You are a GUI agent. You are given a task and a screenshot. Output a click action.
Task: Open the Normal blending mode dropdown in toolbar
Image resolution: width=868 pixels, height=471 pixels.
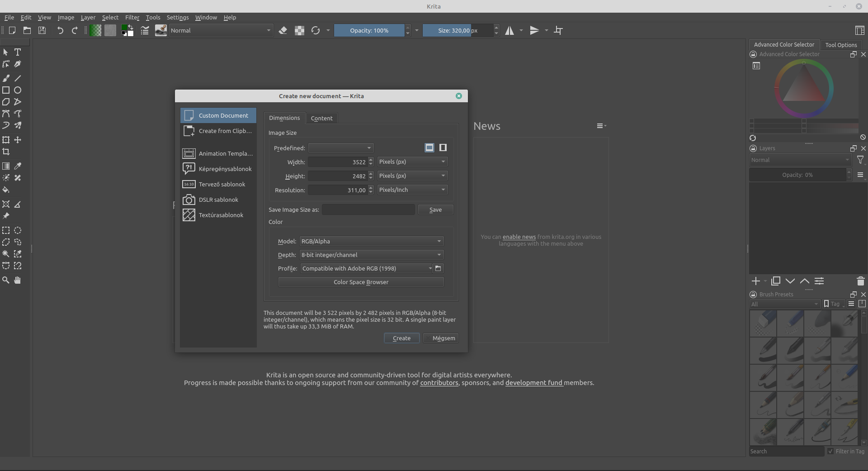click(221, 30)
